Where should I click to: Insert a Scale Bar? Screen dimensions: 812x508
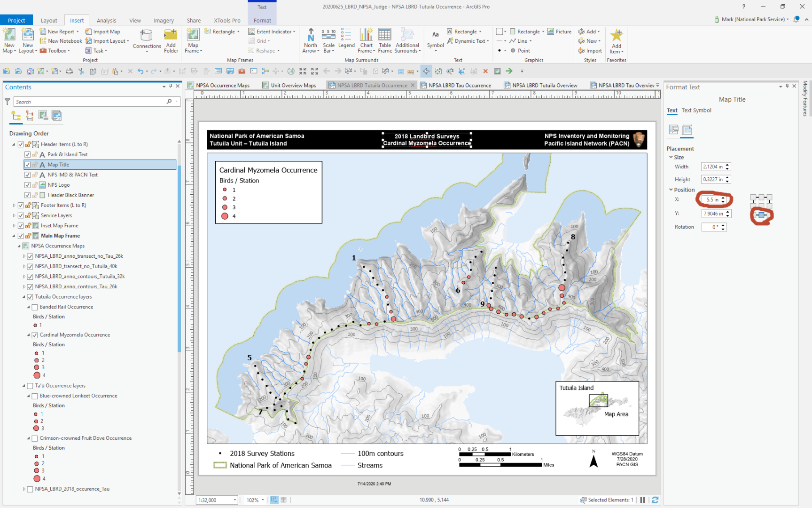coord(328,40)
